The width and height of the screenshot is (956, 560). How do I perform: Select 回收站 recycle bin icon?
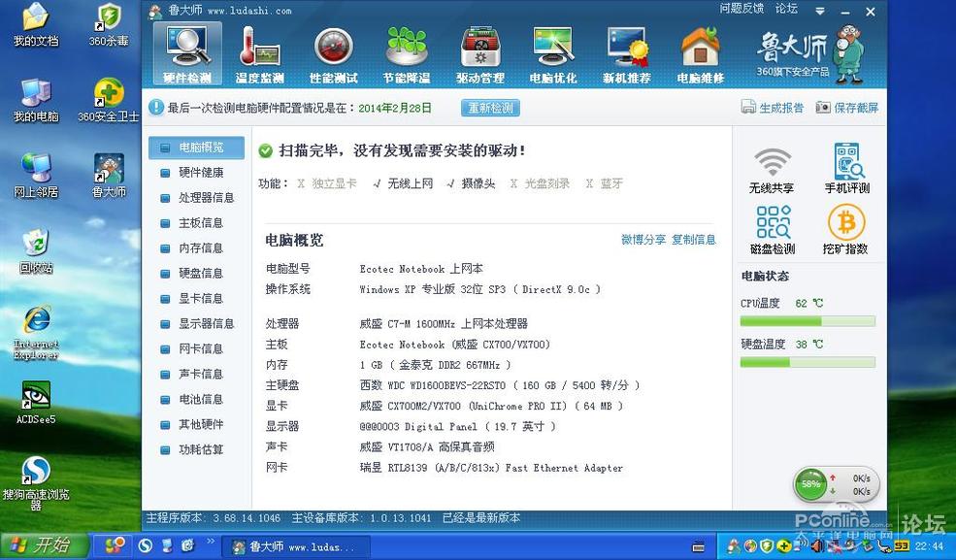(36, 251)
